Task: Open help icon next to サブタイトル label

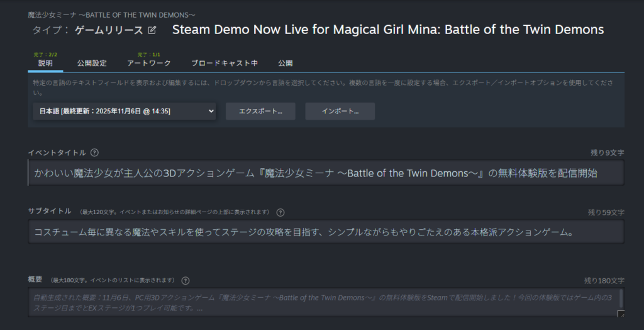Action: [x=280, y=212]
